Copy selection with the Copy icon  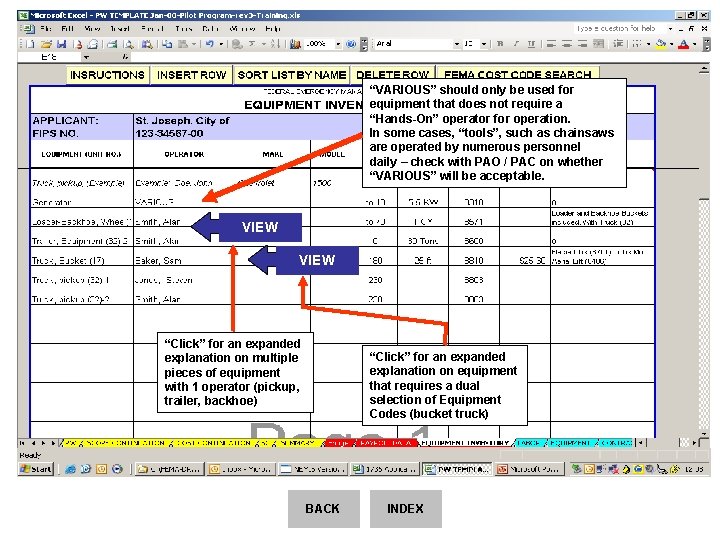pos(167,44)
